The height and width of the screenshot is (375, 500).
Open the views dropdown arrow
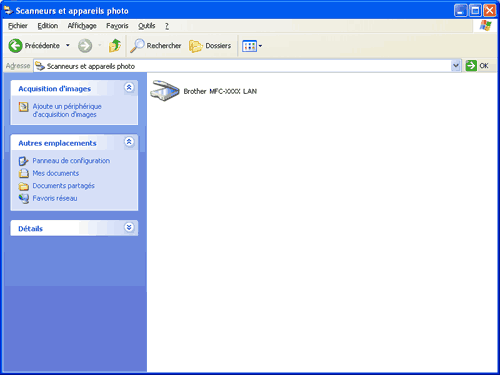coord(260,46)
